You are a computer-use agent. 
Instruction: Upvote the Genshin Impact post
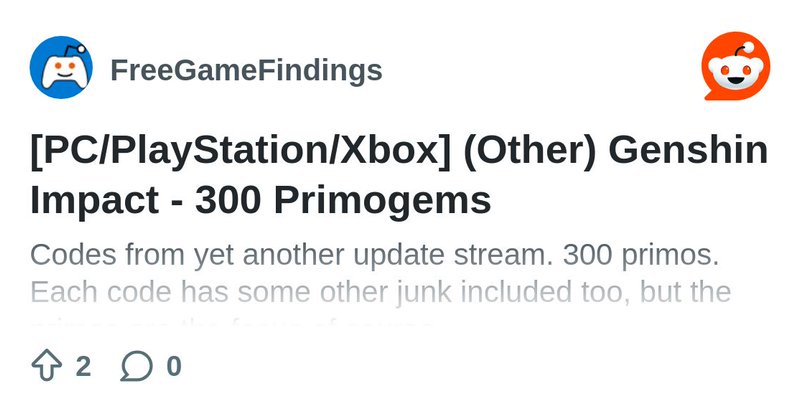[47, 366]
